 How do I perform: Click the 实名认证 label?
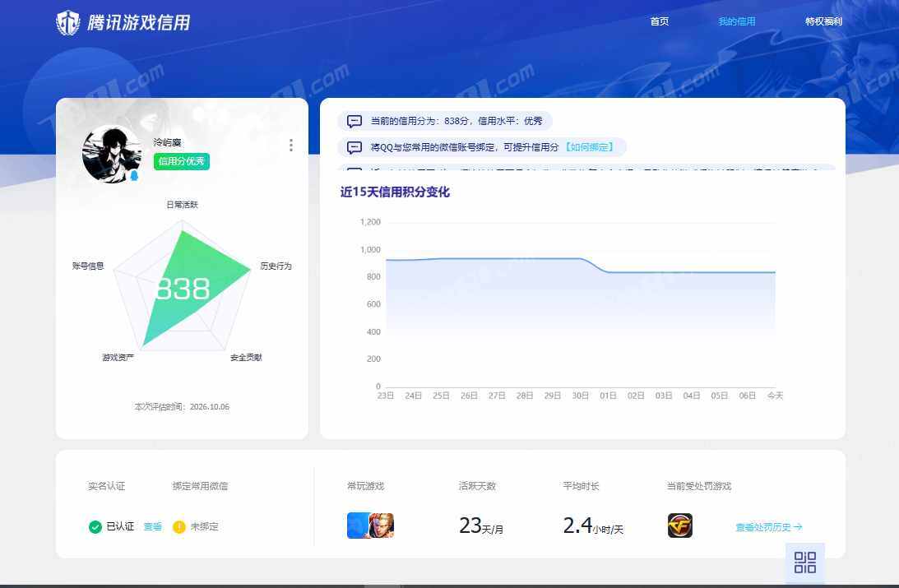pos(107,487)
